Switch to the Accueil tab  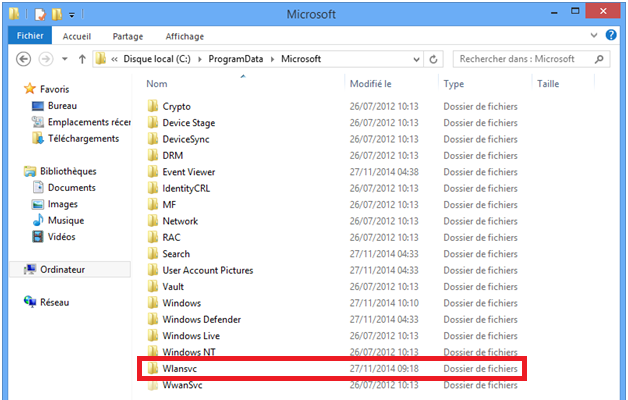tap(76, 36)
